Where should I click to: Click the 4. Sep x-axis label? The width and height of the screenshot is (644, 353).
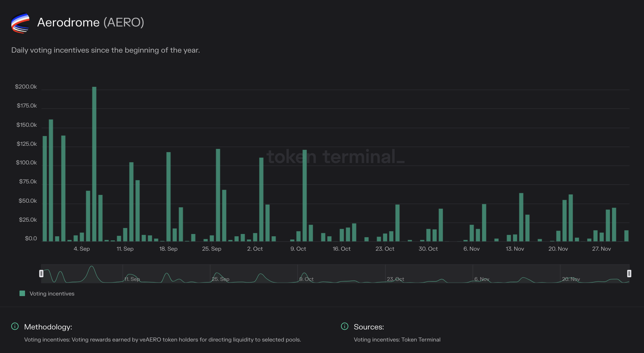tap(82, 249)
